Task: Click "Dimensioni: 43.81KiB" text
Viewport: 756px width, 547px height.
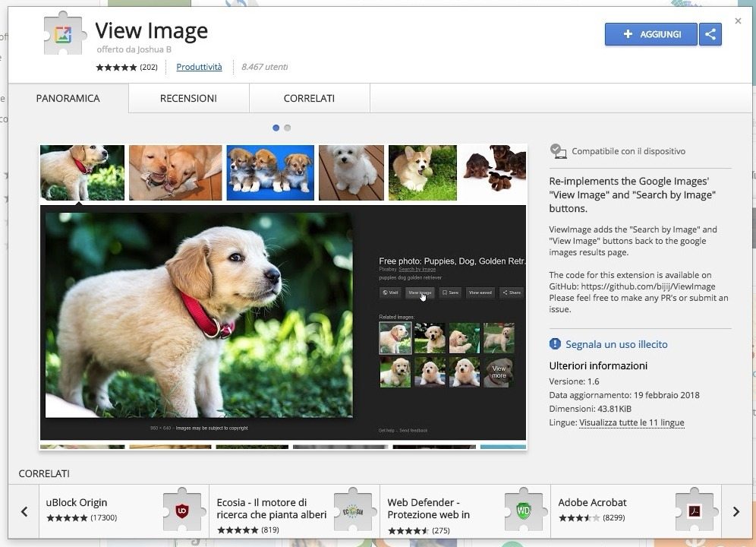Action: tap(590, 409)
